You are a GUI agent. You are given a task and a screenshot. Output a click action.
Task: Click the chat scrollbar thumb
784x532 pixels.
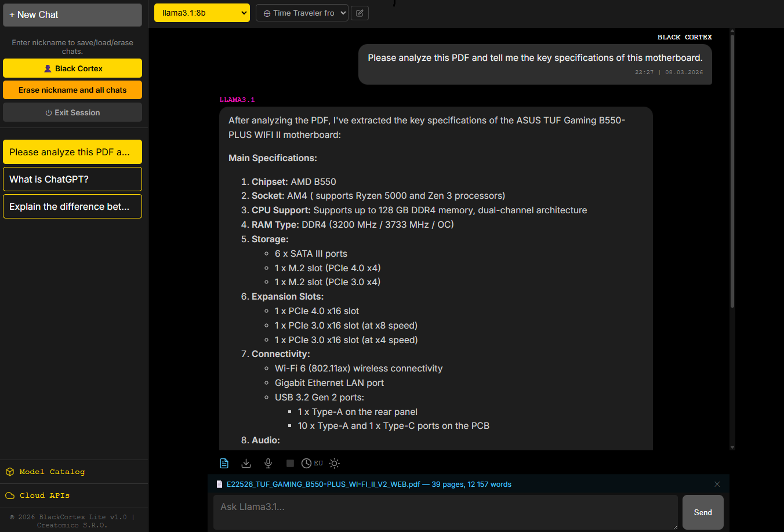click(732, 171)
